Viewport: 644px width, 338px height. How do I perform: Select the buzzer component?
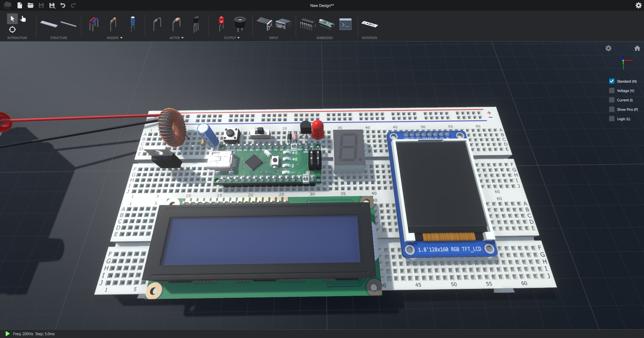(239, 24)
